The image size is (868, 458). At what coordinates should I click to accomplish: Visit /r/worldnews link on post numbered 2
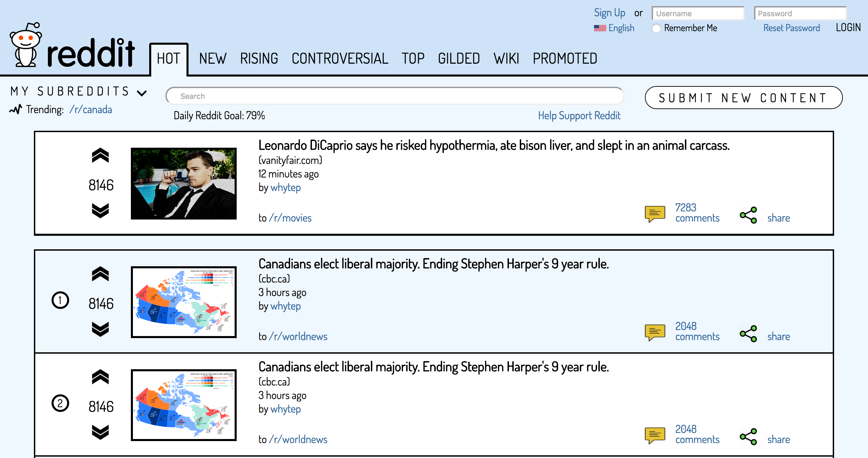point(298,439)
